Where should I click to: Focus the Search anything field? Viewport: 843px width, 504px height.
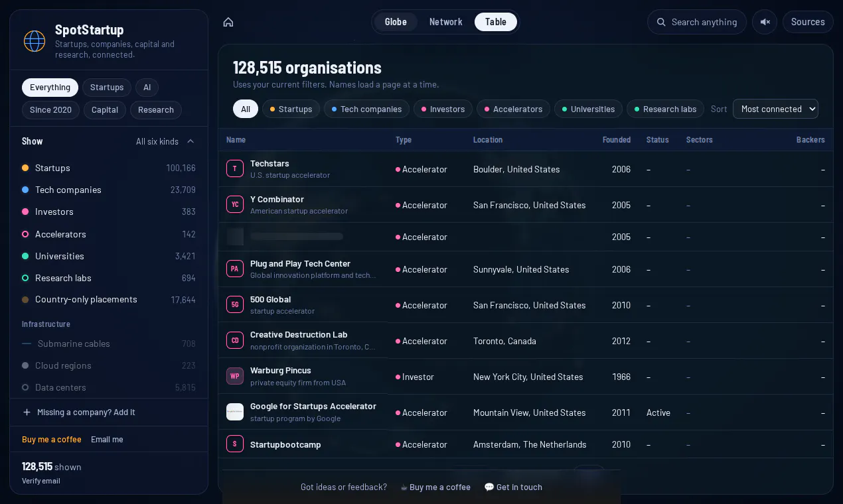point(697,22)
